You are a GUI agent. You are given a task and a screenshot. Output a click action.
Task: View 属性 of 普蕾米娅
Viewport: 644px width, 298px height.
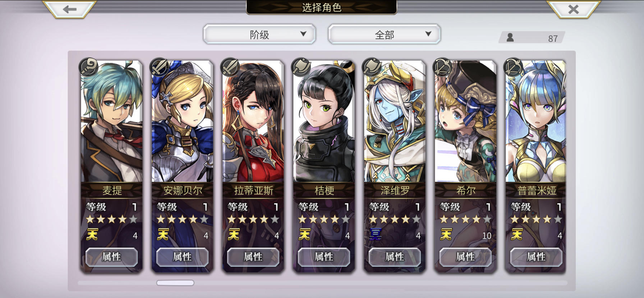[536, 257]
